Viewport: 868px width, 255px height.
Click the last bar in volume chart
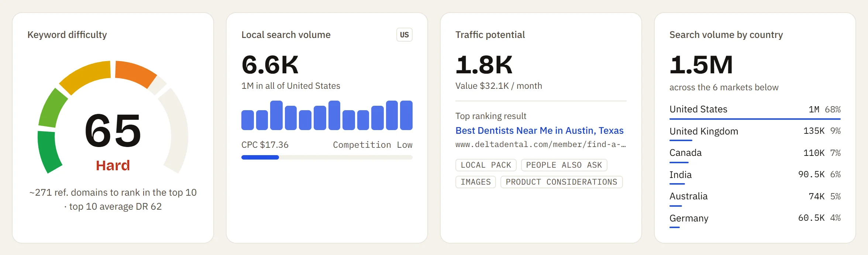point(406,115)
